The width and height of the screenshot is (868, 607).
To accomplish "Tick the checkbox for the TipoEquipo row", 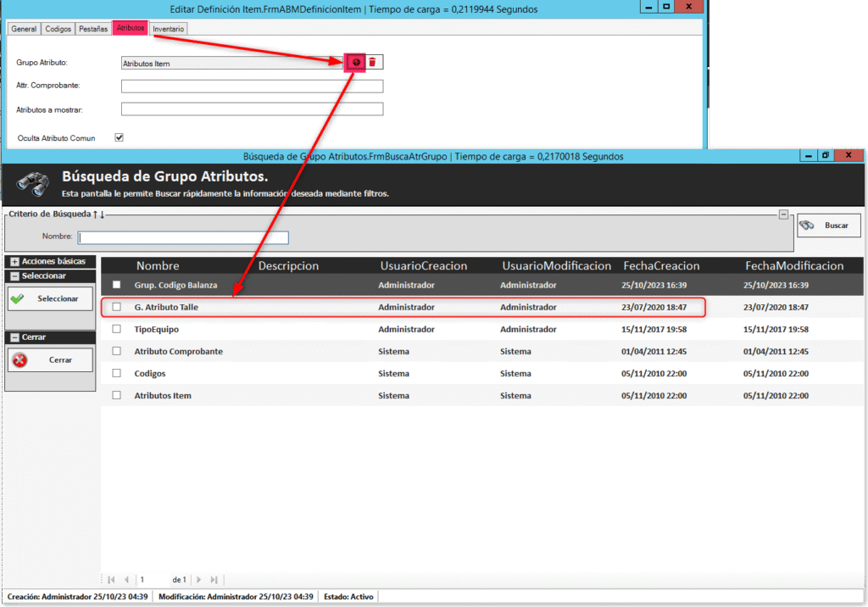I will (117, 329).
